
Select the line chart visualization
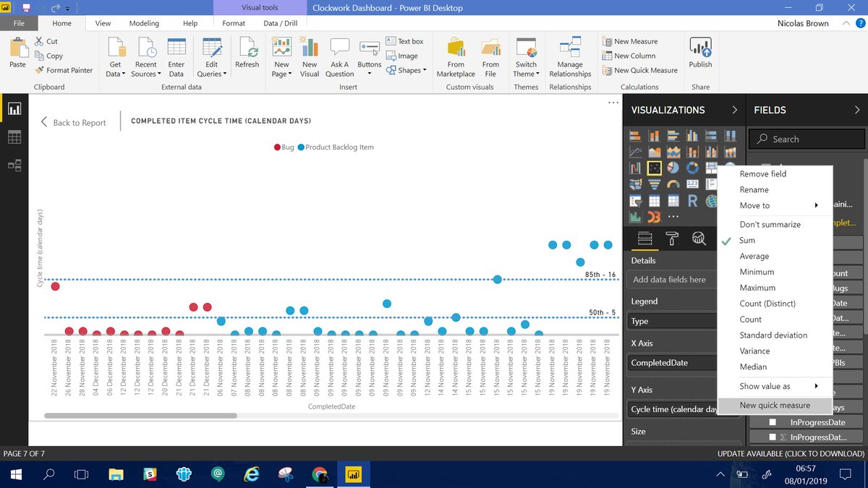click(x=636, y=152)
